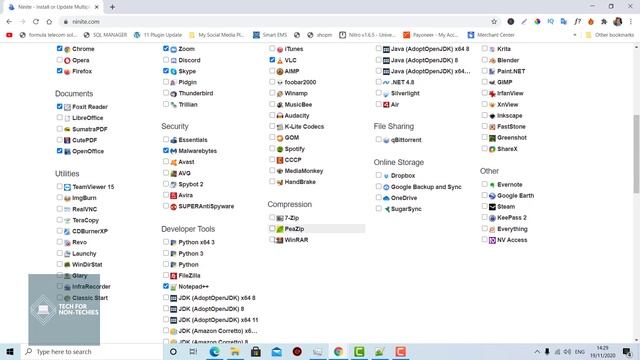Click the Evernote app icon
Image resolution: width=640 pixels, height=360 pixels.
[492, 185]
